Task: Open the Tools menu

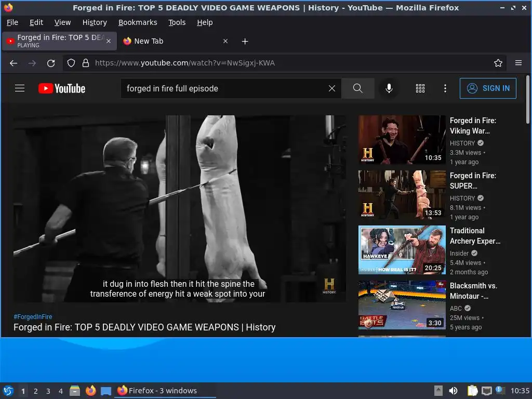Action: (177, 22)
